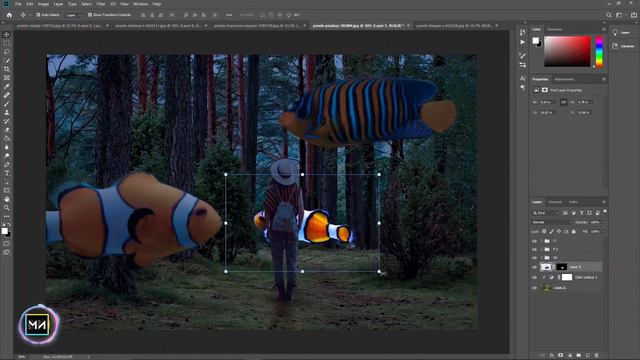Screen dimensions: 640x360
Task: Open the Character panel A icon
Action: click(523, 78)
